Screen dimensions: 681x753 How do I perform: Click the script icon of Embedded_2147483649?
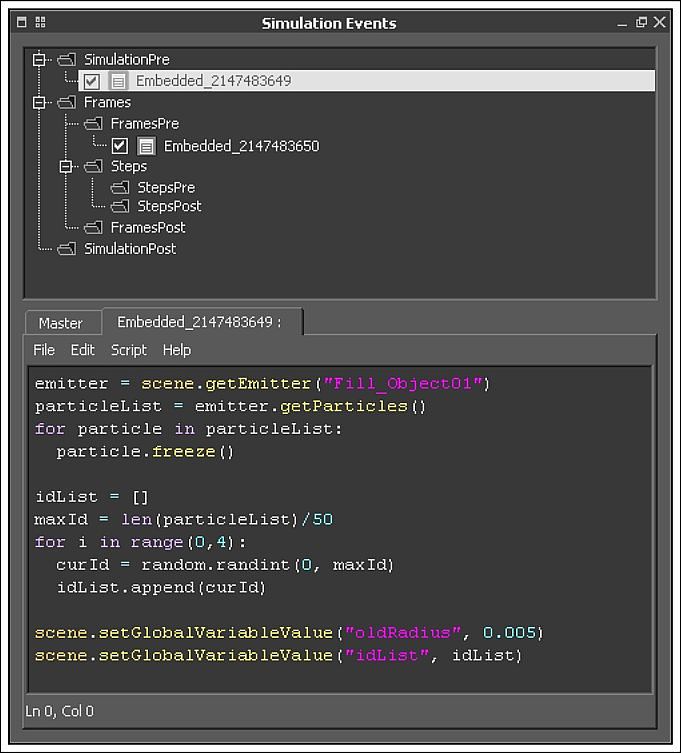coord(118,81)
